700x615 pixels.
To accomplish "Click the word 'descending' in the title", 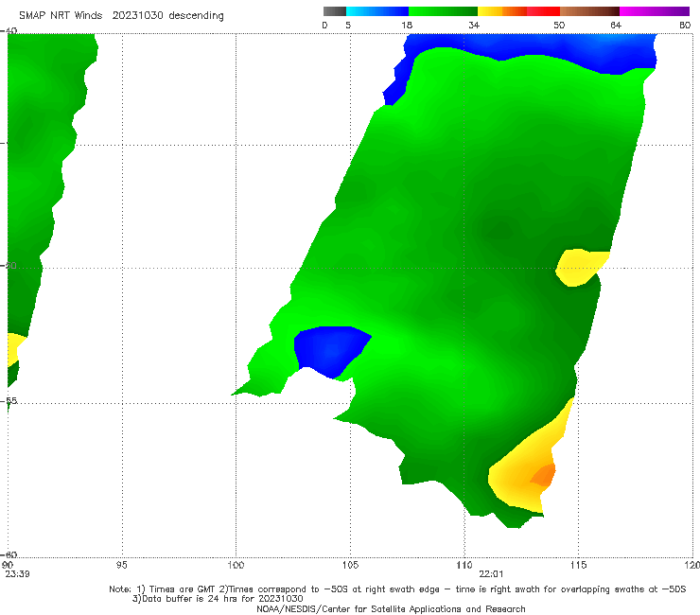I will 197,16.
